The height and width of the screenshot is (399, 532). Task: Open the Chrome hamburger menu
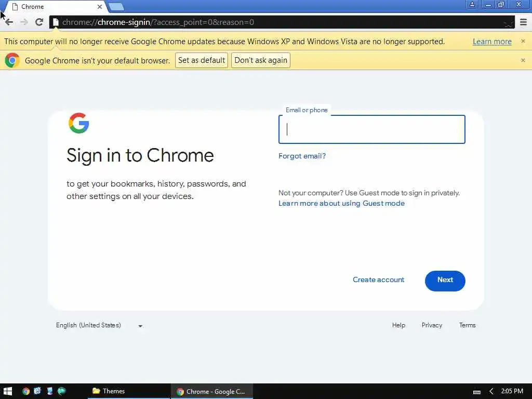[x=523, y=22]
